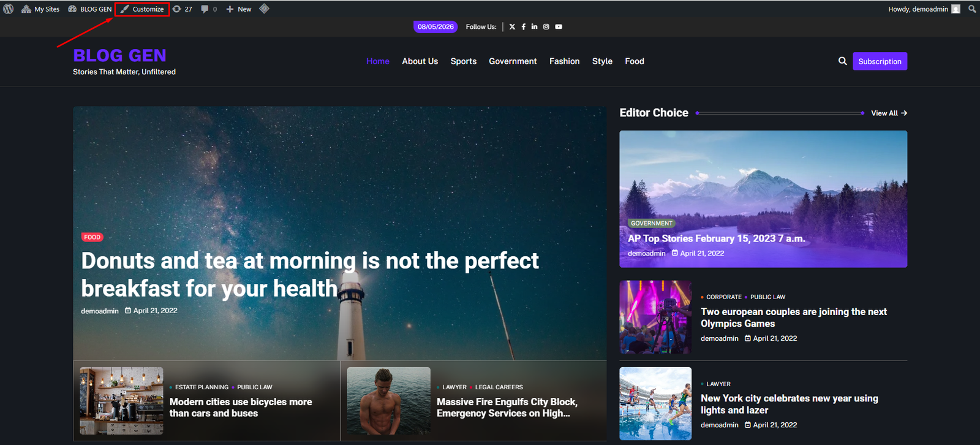Open Customize in the admin bar
This screenshot has height=445, width=980.
142,9
